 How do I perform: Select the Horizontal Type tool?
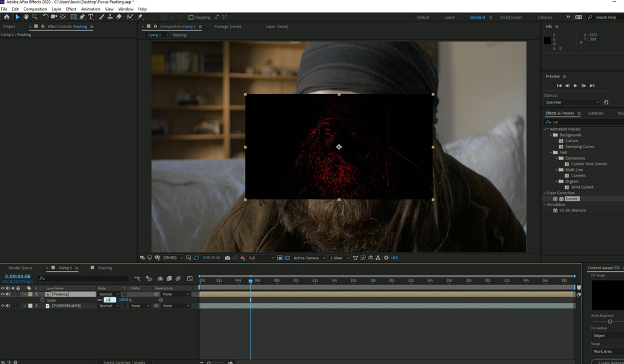point(90,17)
